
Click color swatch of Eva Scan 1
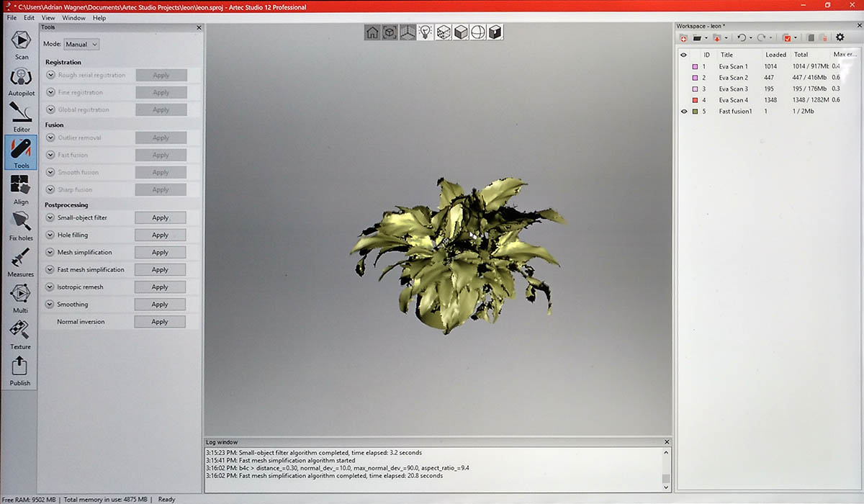tap(695, 66)
